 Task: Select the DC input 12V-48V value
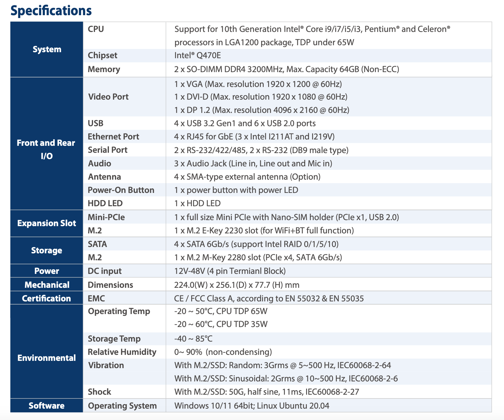click(x=230, y=271)
